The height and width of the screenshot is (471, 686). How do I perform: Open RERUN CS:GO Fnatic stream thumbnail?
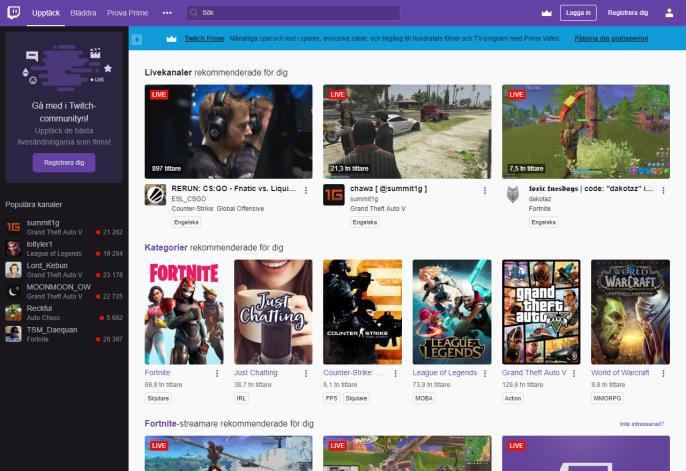228,132
